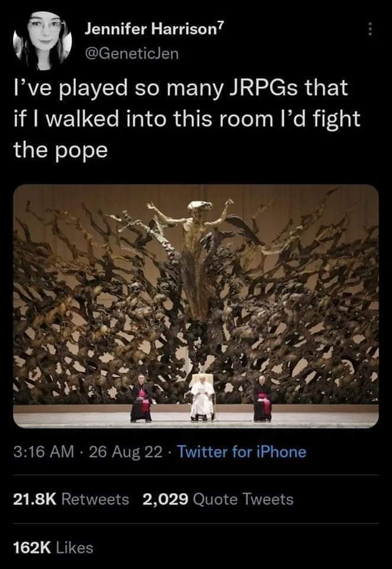Image resolution: width=392 pixels, height=569 pixels.
Task: Click the Jennifer Harrison display name
Action: coord(150,30)
